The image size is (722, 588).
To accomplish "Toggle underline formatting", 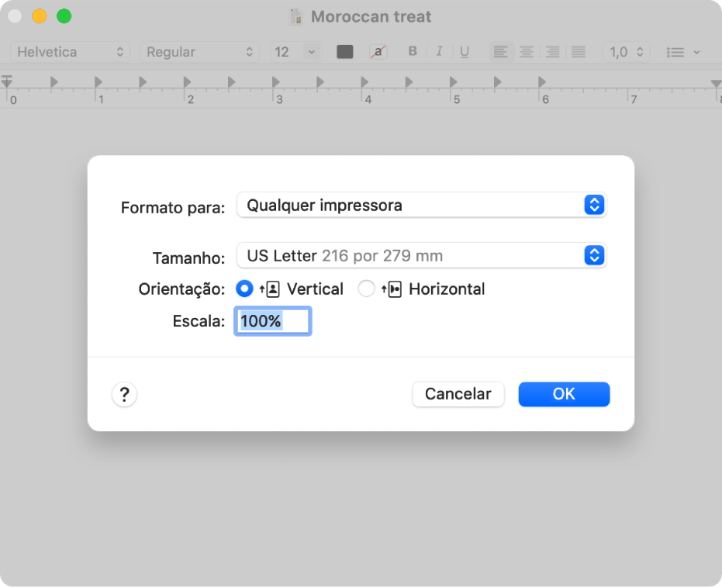I will point(465,51).
